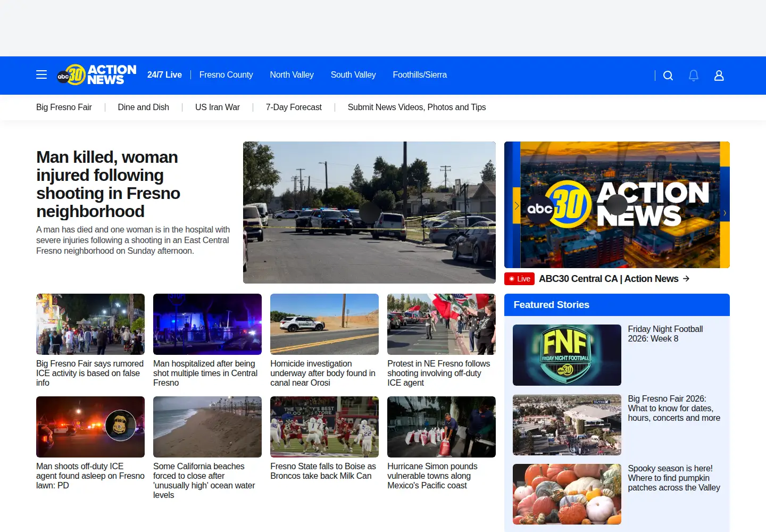Open the Hurricane Simon story thumbnail

(x=442, y=427)
